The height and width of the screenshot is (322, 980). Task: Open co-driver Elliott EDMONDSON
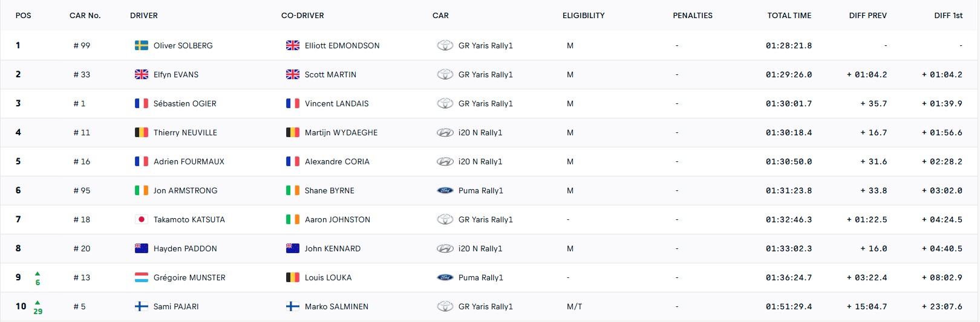[x=342, y=45]
